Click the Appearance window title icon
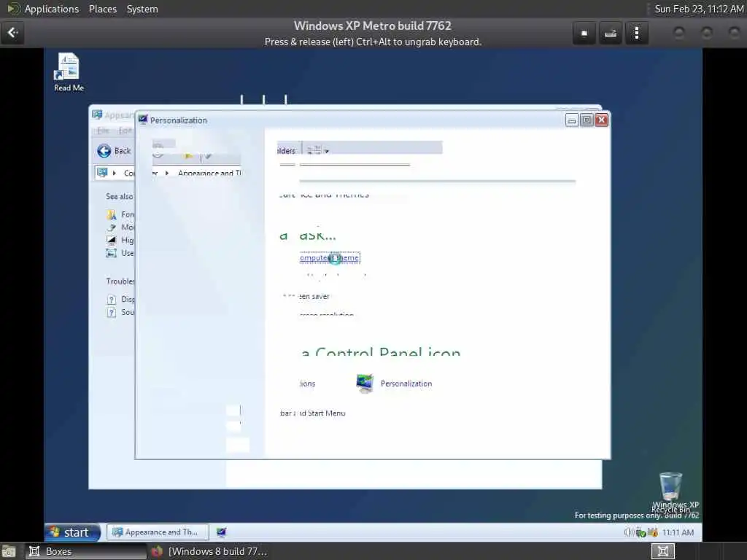The height and width of the screenshot is (560, 747). pyautogui.click(x=97, y=114)
